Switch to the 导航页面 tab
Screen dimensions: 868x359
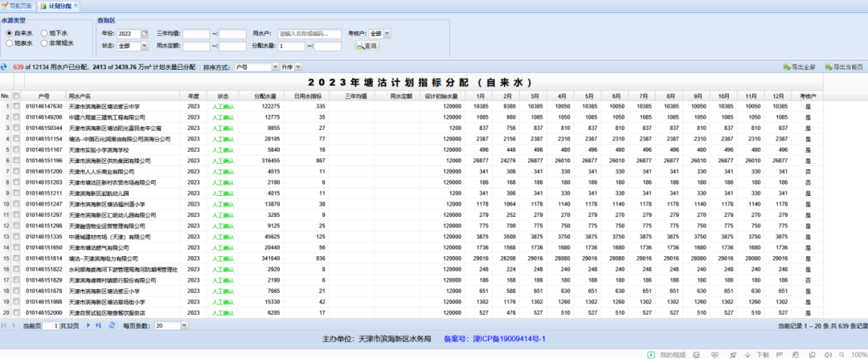pos(17,6)
